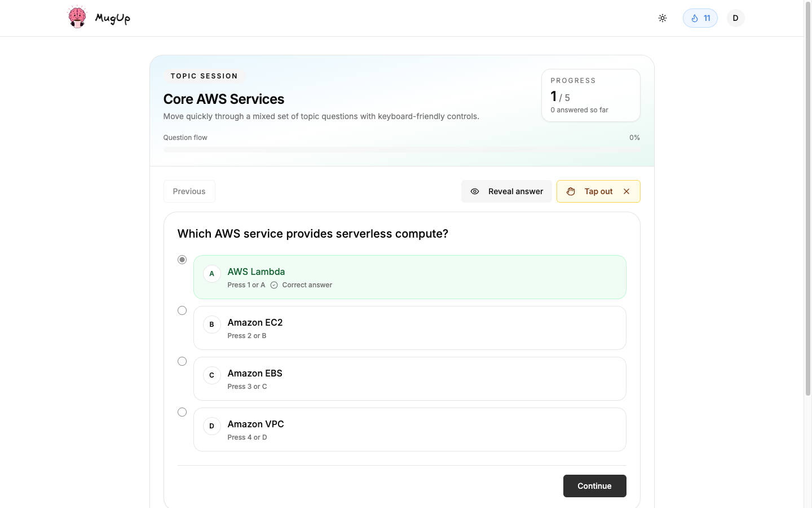Click the letter C badge for Amazon EBS

click(212, 375)
